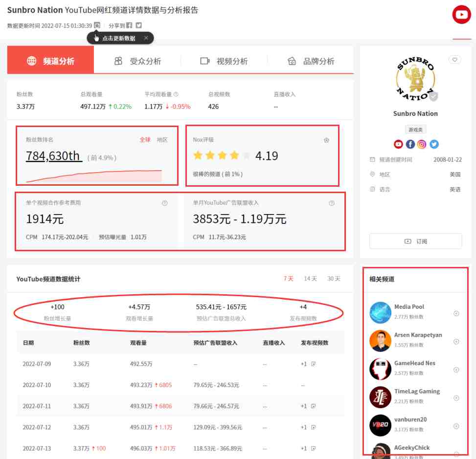Open the channel's Facebook social icon
Viewport: 476px width, 459px height.
point(410,144)
